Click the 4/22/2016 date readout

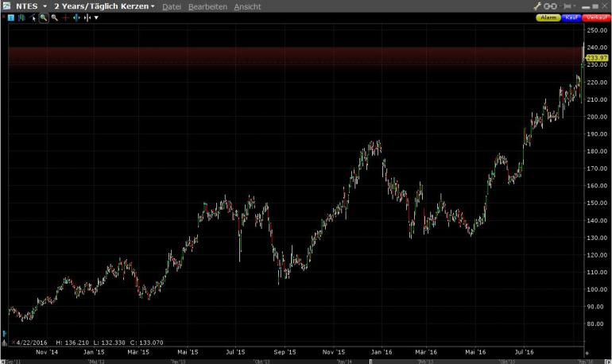32,343
